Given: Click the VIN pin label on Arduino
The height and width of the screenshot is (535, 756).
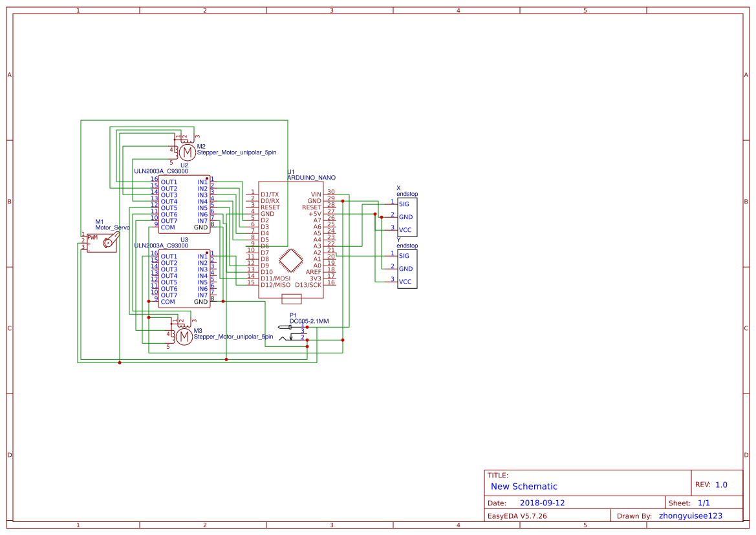Looking at the screenshot, I should pyautogui.click(x=316, y=194).
